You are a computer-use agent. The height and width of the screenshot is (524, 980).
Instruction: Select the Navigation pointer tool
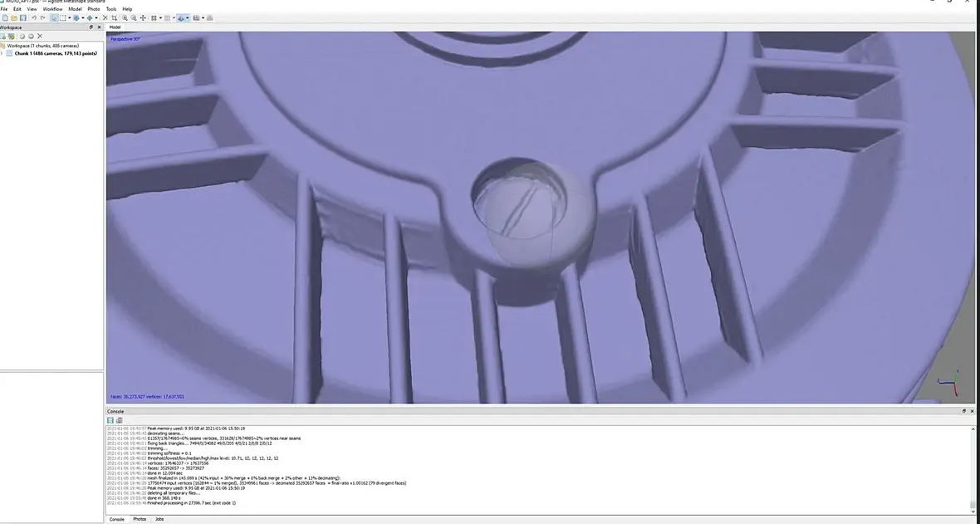pos(54,18)
